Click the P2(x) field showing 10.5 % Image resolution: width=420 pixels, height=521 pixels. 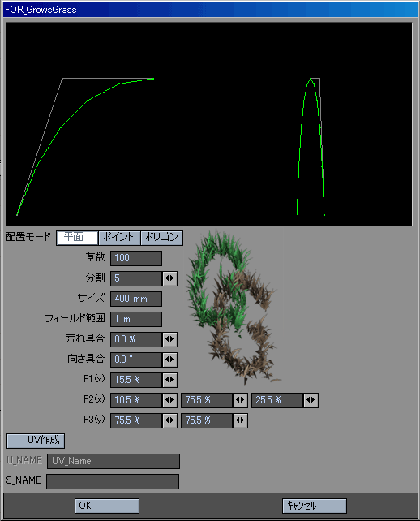point(136,400)
